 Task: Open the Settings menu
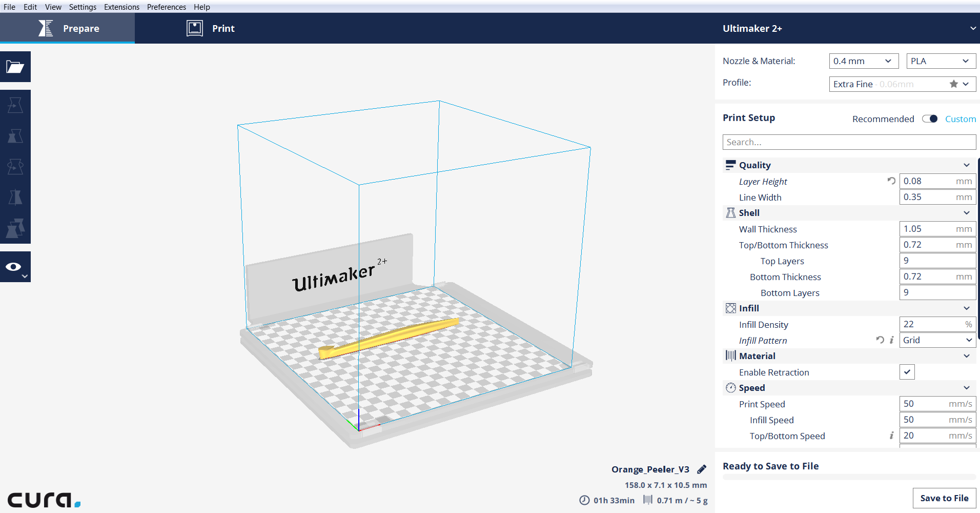(83, 7)
